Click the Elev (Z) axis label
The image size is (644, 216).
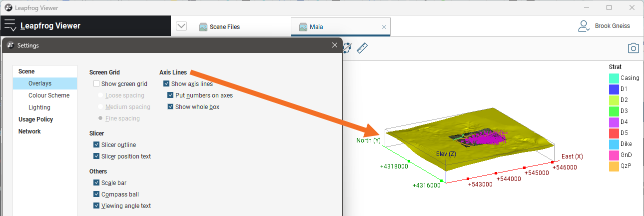click(446, 153)
